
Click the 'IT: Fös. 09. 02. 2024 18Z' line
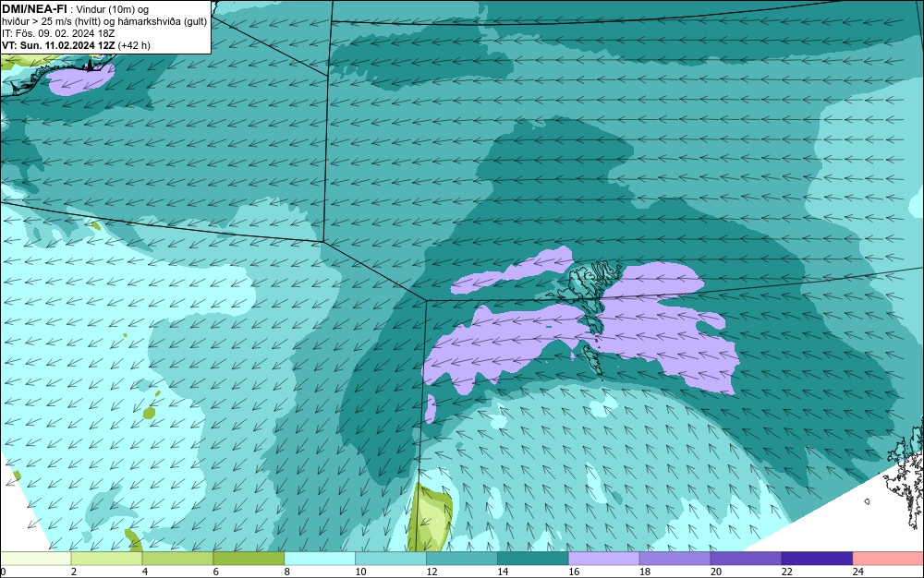[58, 33]
